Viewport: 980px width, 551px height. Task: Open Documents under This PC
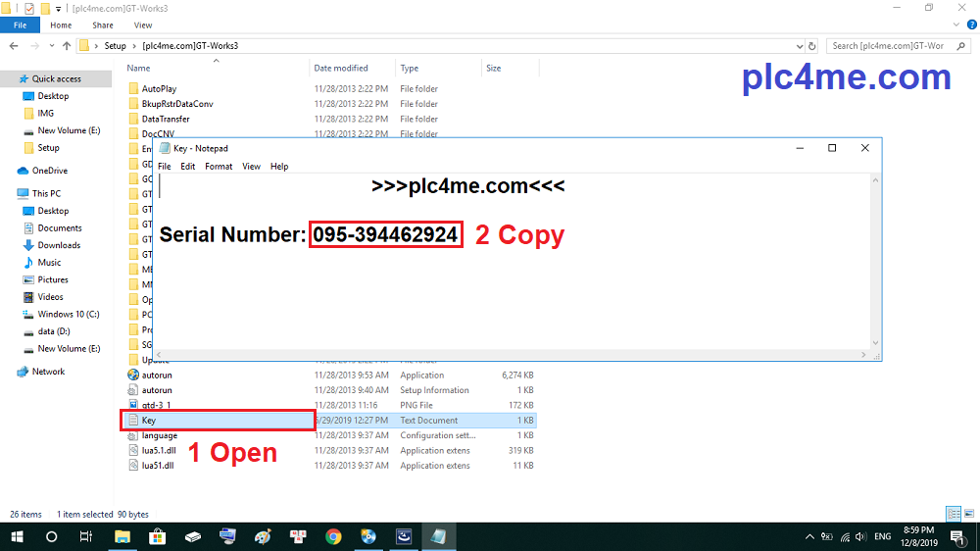tap(60, 228)
